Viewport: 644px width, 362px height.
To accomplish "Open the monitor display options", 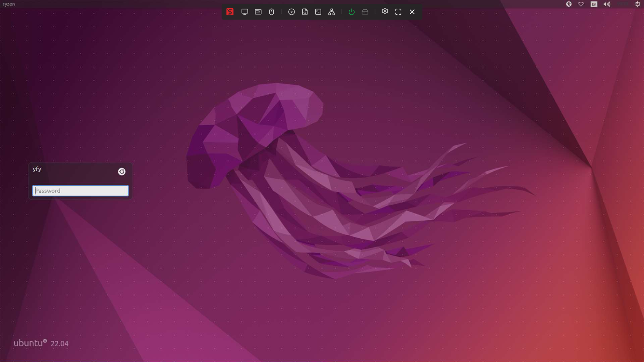I will (245, 12).
